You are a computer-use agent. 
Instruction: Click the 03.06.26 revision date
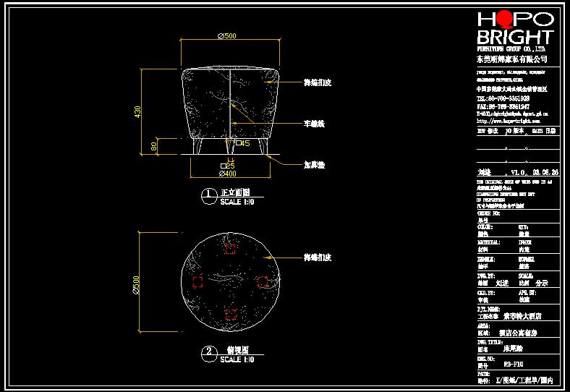pyautogui.click(x=545, y=172)
